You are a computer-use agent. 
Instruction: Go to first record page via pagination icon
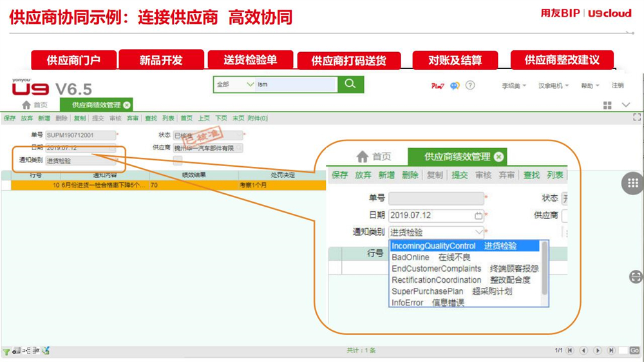tap(570, 350)
